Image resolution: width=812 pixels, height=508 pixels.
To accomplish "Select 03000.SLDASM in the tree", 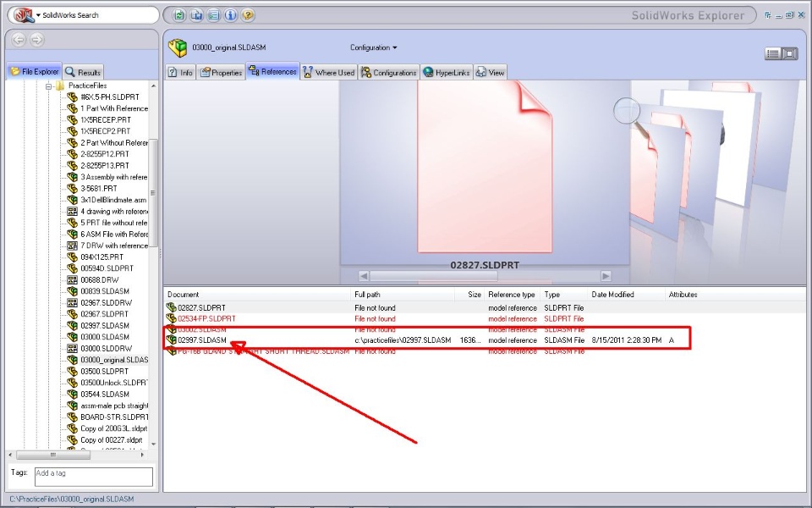I will [x=105, y=337].
